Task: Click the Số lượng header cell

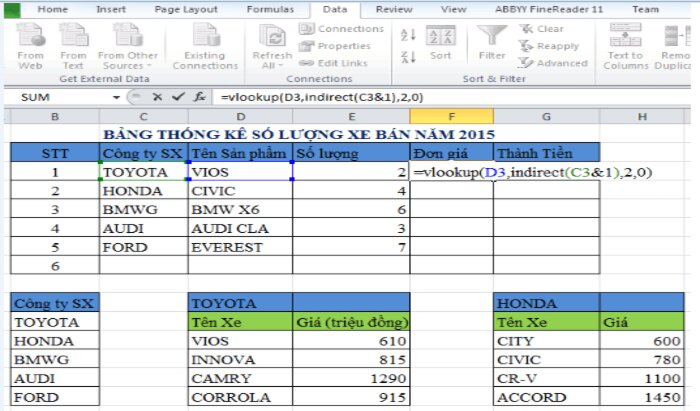Action: (x=351, y=153)
